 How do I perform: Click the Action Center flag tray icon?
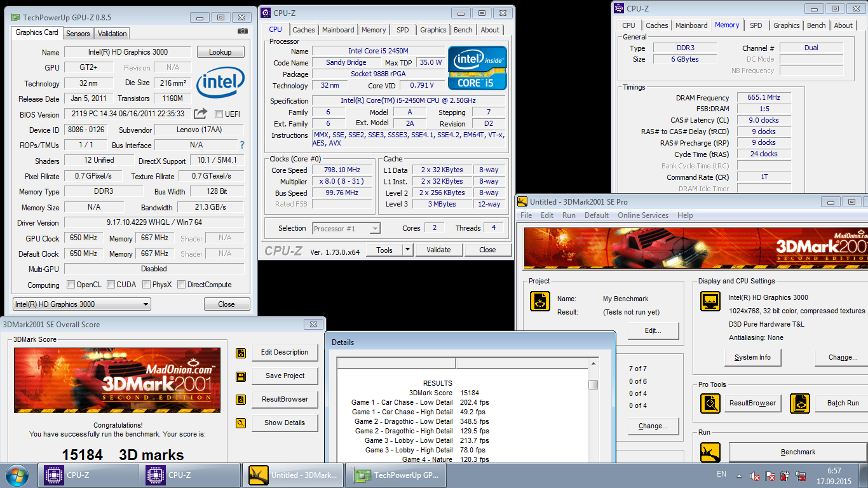770,475
